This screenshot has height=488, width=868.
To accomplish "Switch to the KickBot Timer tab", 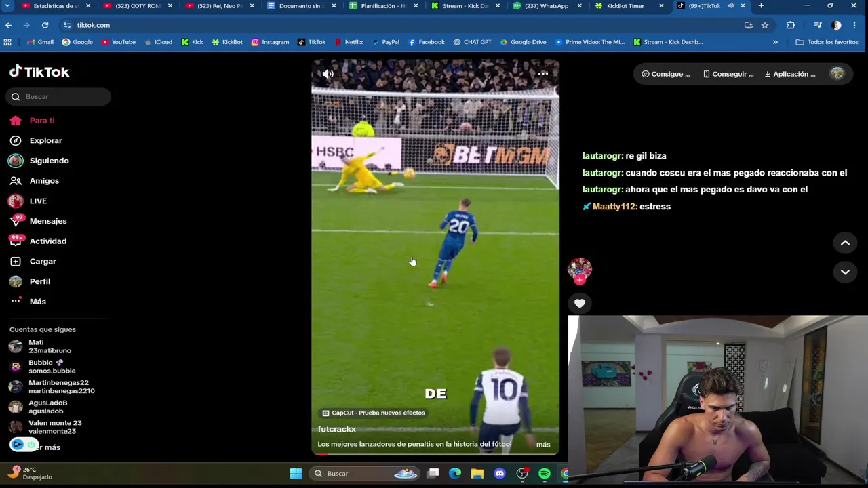I will point(625,6).
